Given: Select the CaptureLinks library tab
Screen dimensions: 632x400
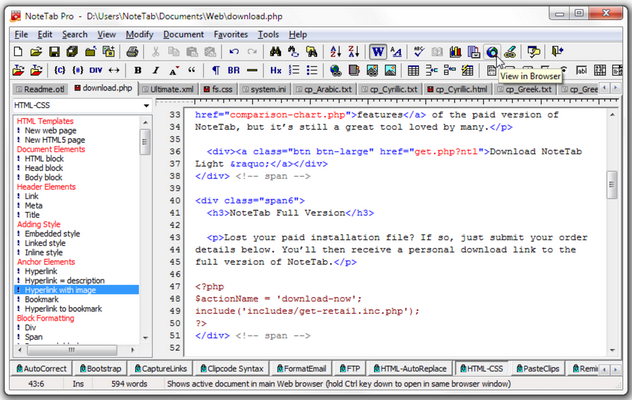Looking at the screenshot, I should (161, 369).
